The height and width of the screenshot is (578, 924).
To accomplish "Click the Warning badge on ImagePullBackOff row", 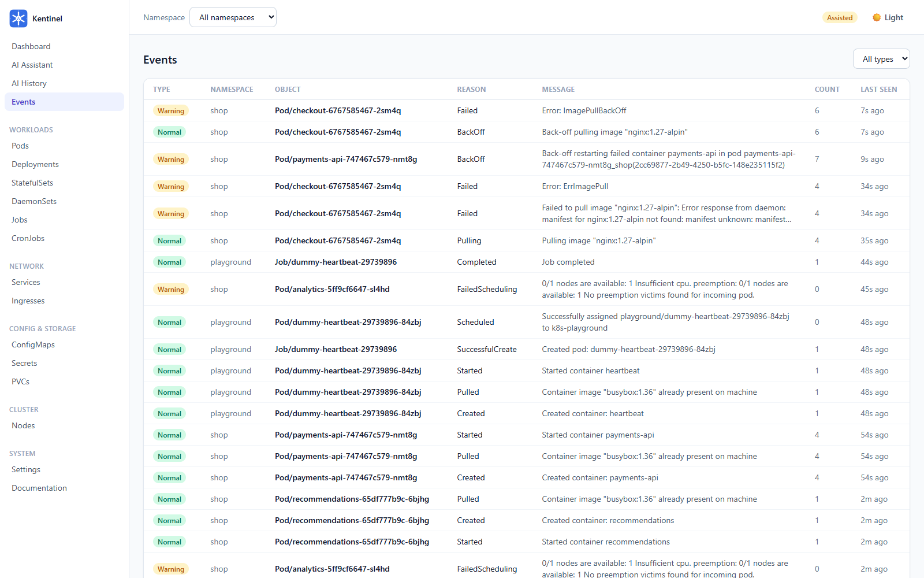I will point(171,110).
